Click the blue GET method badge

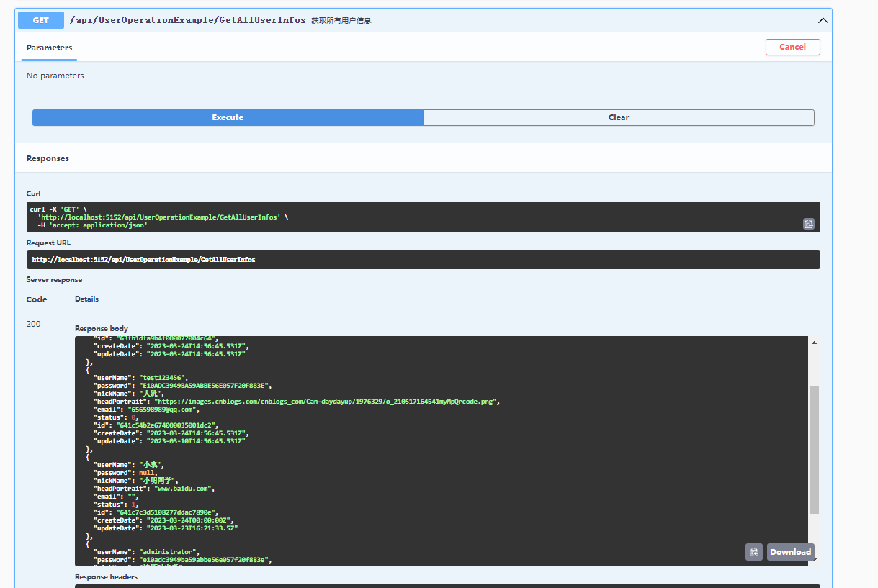click(x=40, y=19)
